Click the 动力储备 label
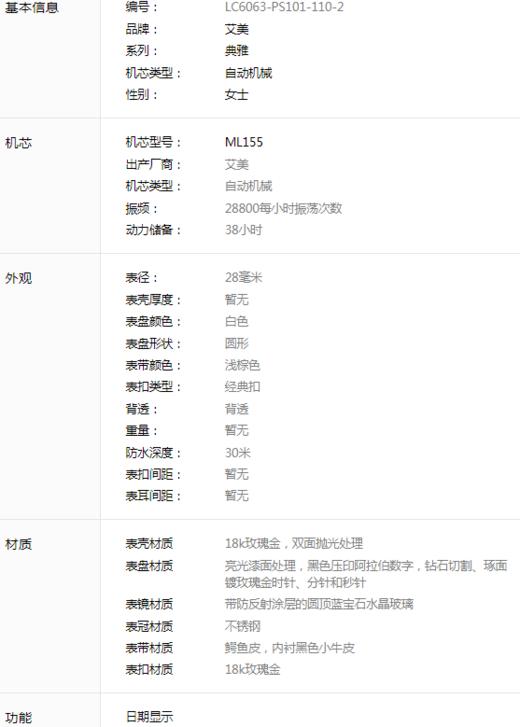The width and height of the screenshot is (520, 727). [x=153, y=230]
